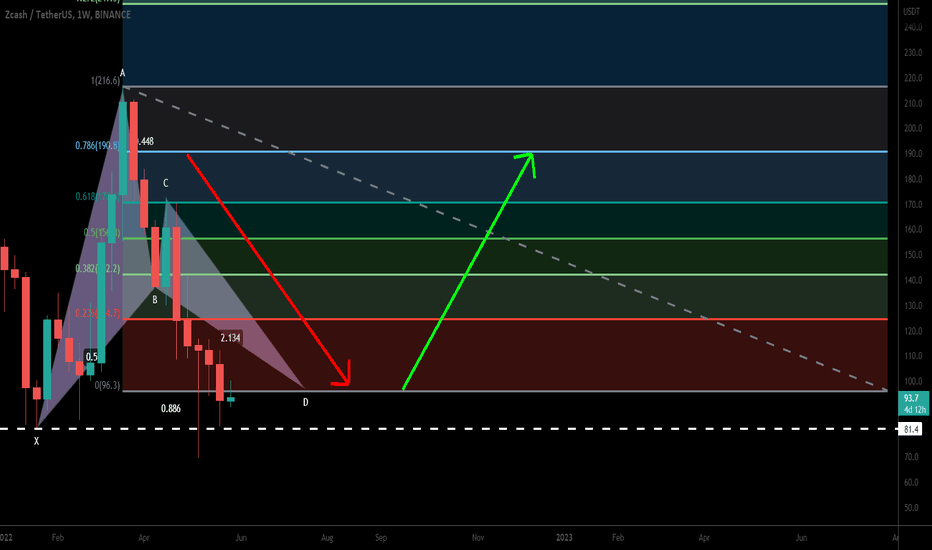932x550 pixels.
Task: Select the white dashed horizontal line at 81.4
Action: [x=449, y=429]
